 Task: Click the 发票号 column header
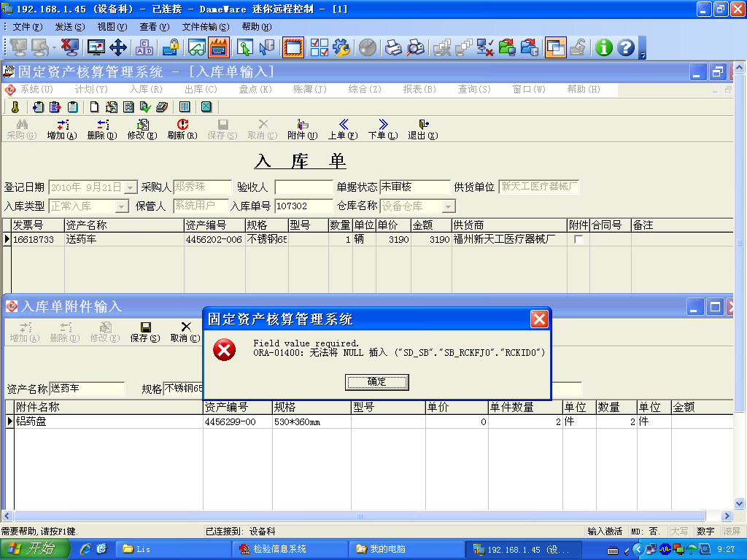pyautogui.click(x=38, y=225)
